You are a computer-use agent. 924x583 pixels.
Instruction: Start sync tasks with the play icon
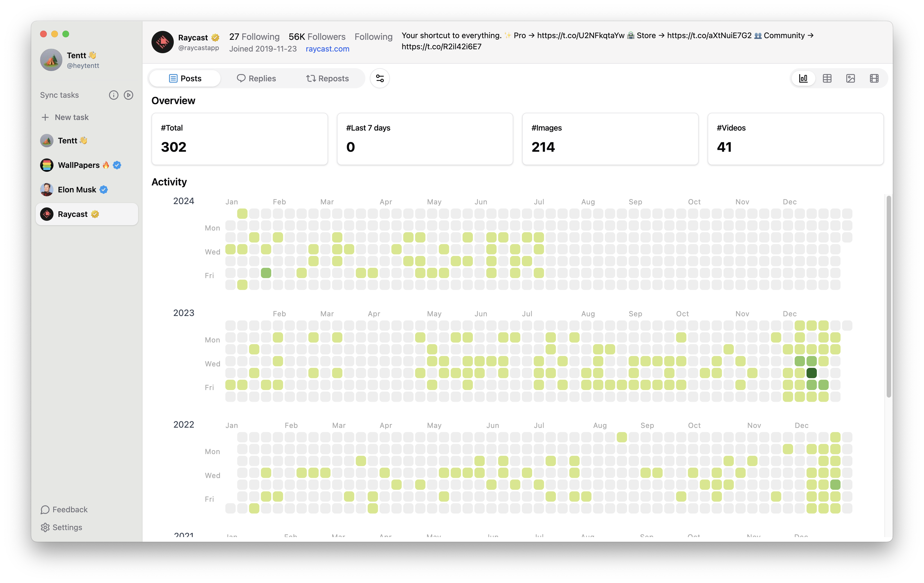(129, 95)
